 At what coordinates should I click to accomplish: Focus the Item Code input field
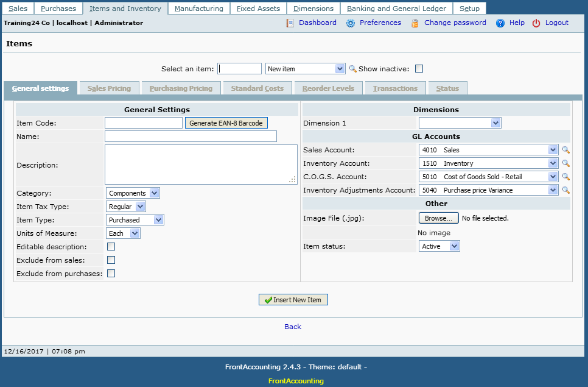144,123
